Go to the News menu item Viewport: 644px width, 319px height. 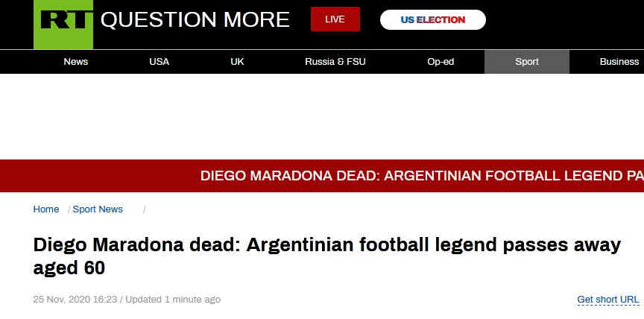tap(75, 62)
